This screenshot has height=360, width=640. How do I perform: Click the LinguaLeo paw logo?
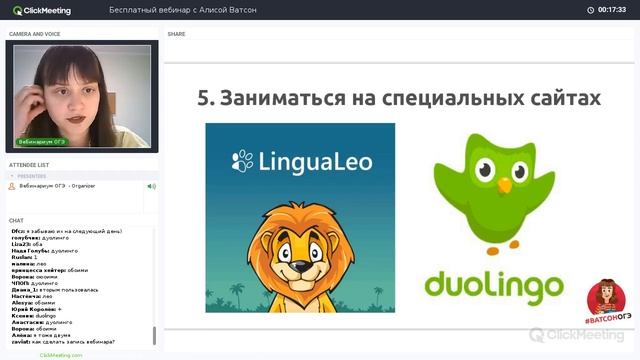(242, 161)
